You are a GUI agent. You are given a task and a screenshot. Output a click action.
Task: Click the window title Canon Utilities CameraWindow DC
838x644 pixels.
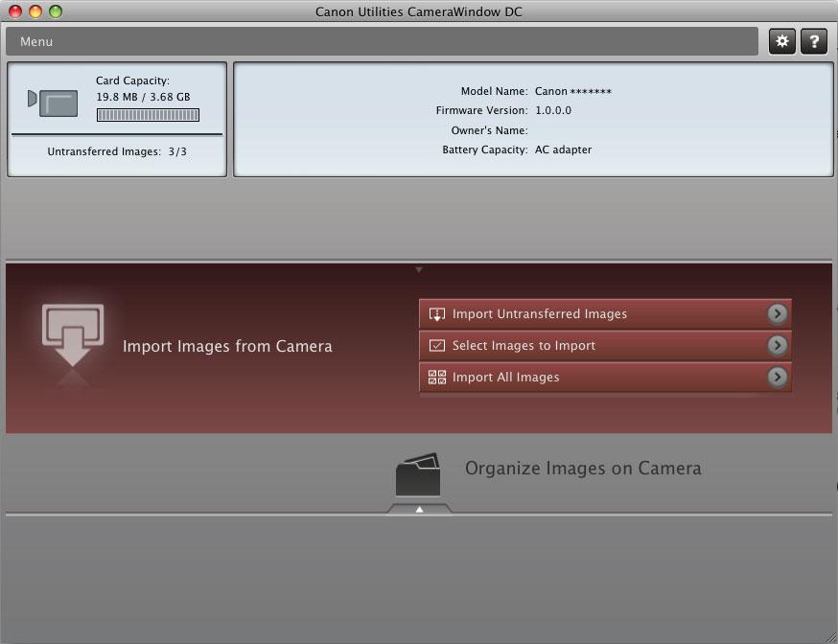418,11
